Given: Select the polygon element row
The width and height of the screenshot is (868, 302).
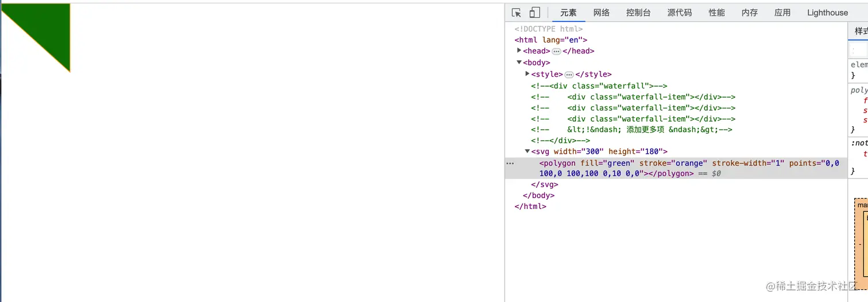Looking at the screenshot, I should (676, 168).
